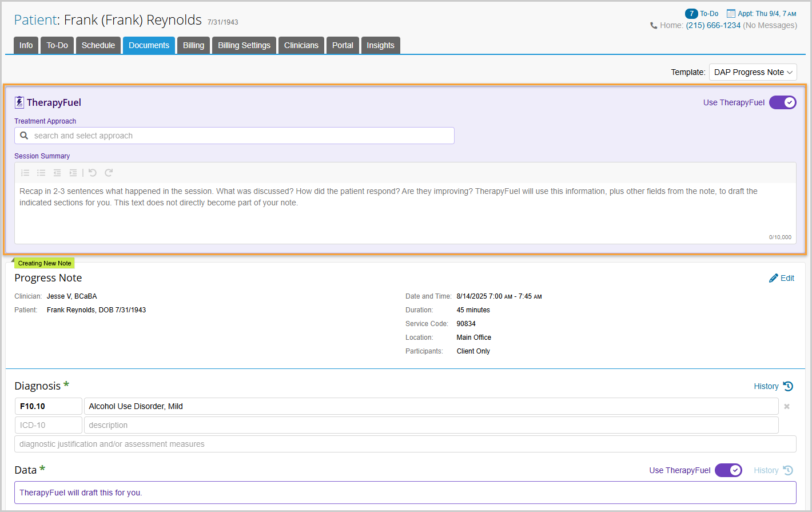This screenshot has height=512, width=812.
Task: Click the blue 7 To-Do count badge
Action: click(x=691, y=13)
